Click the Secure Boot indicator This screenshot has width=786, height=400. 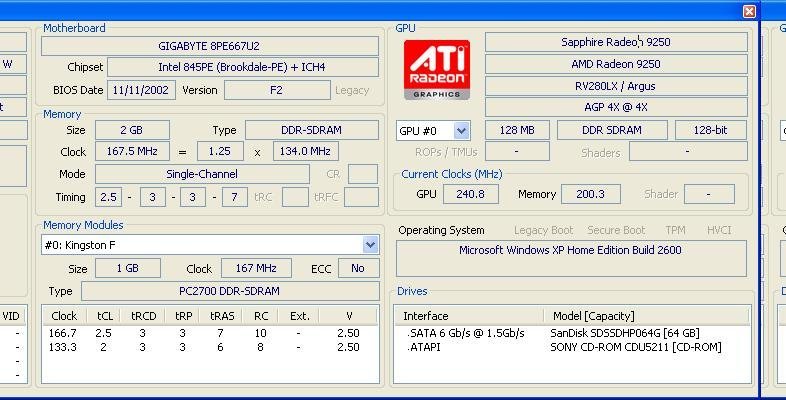coord(616,230)
